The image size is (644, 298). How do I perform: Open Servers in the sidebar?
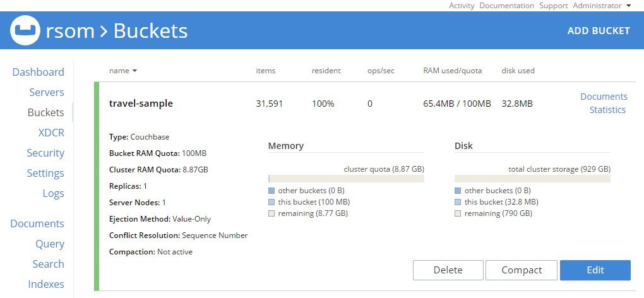point(47,92)
